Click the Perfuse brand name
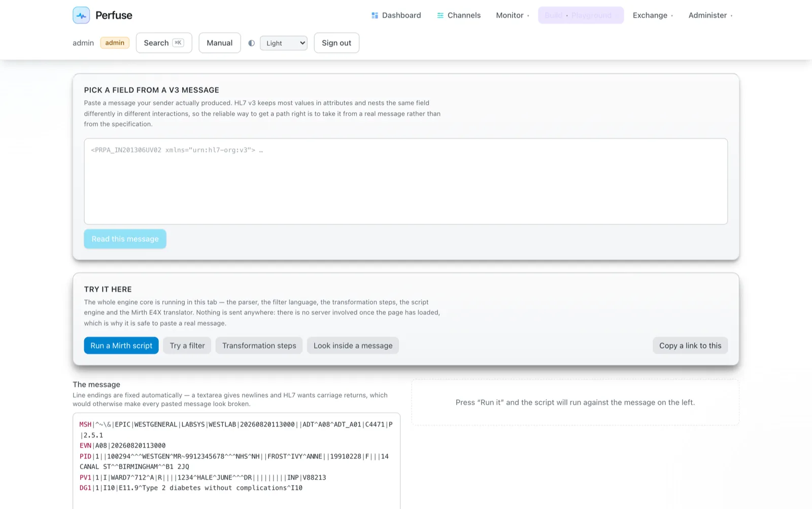Viewport: 812px width, 509px height. point(114,15)
